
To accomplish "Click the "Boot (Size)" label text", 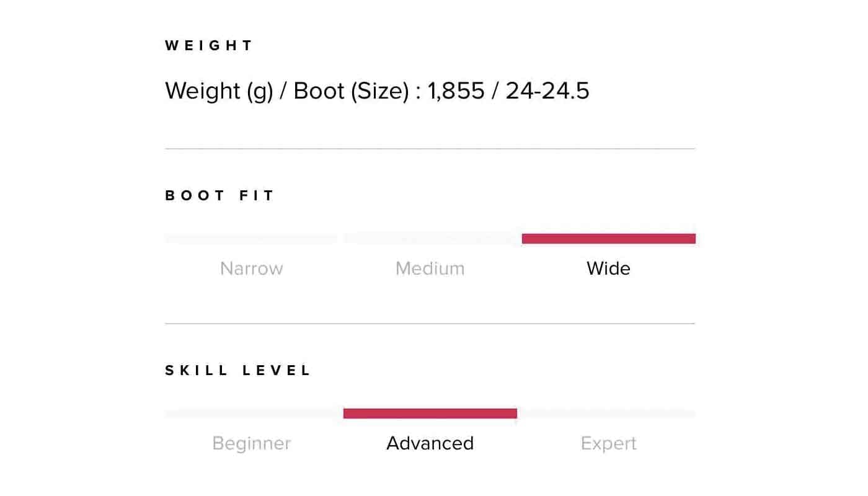I will point(351,91).
